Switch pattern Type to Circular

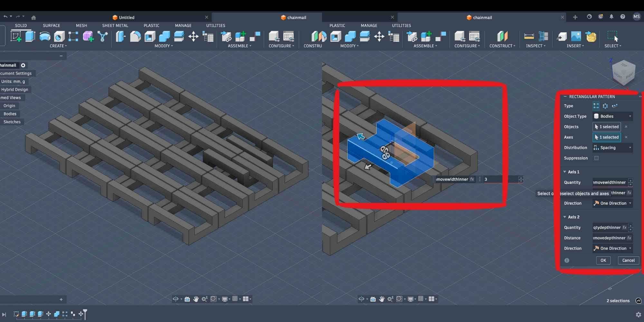[x=605, y=106]
